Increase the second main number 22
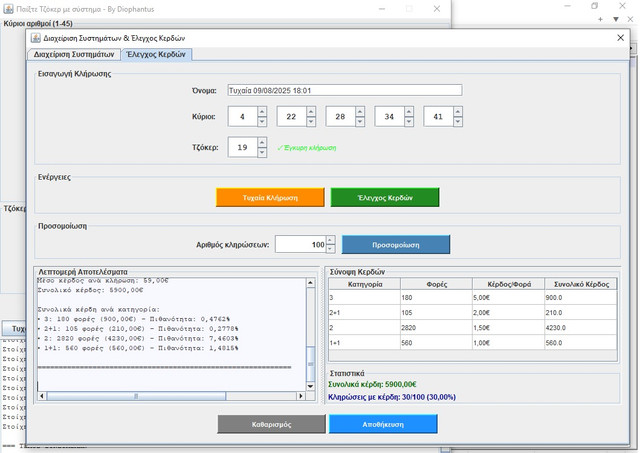 tap(311, 111)
